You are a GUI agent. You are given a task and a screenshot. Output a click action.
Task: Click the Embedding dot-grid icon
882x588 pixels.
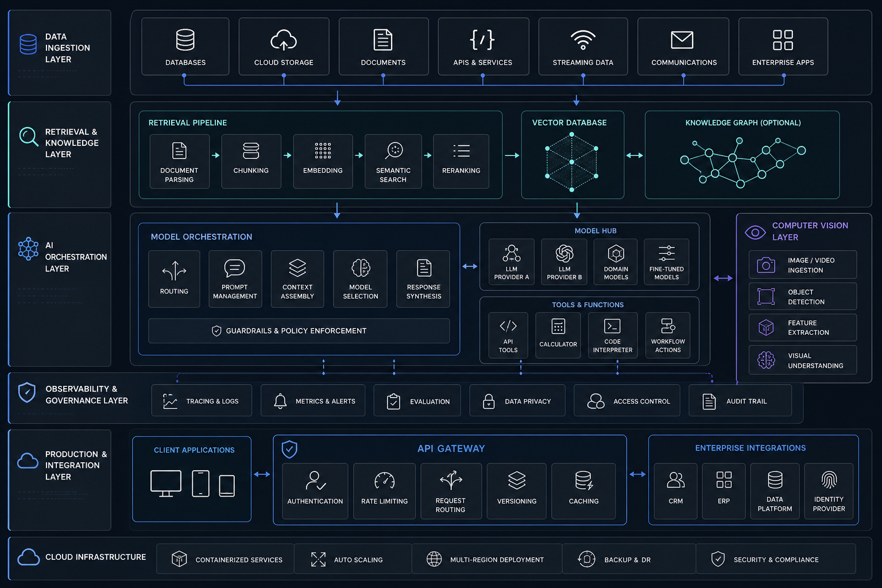point(323,151)
